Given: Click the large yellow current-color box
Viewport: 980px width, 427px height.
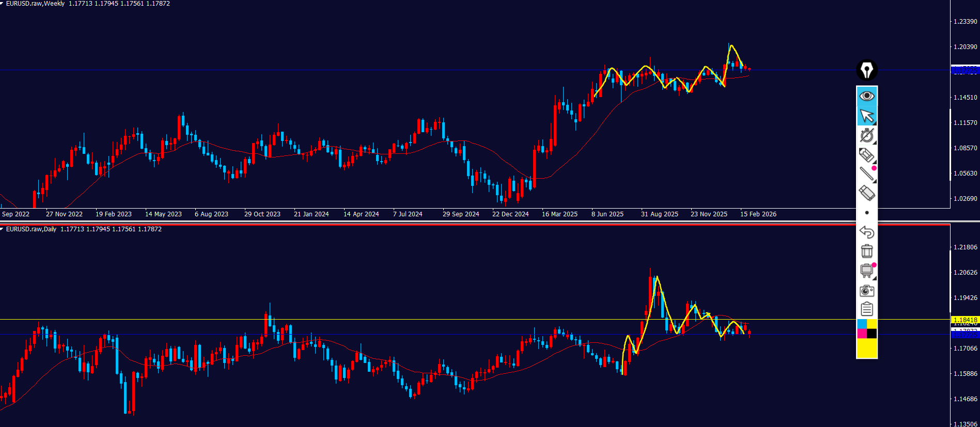Looking at the screenshot, I should click(x=866, y=348).
